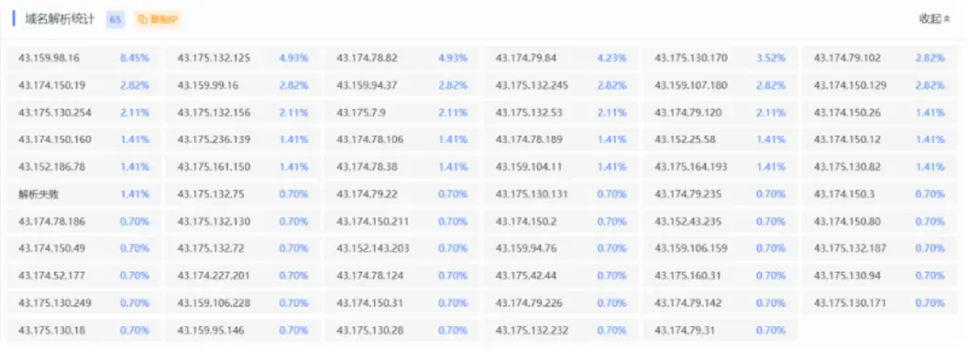Select IP 43.152.143.203
The image size is (980, 361).
[373, 248]
